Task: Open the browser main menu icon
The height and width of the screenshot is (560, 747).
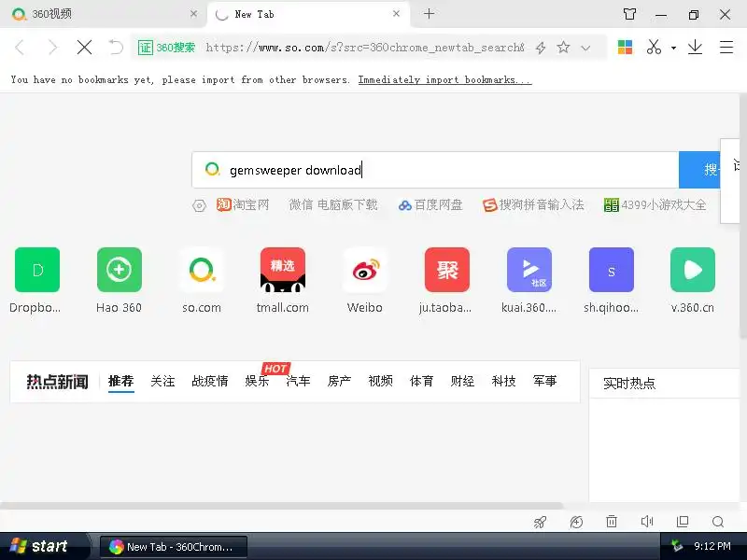Action: (726, 48)
